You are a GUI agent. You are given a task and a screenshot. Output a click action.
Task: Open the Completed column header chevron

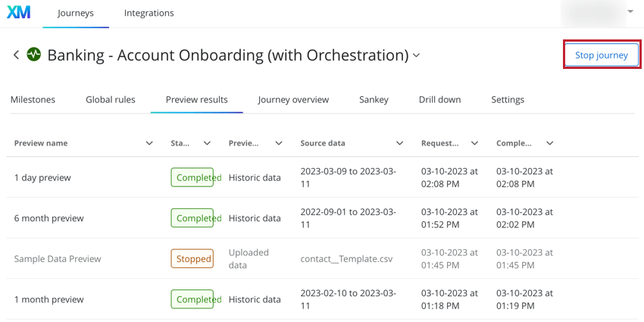pyautogui.click(x=550, y=143)
